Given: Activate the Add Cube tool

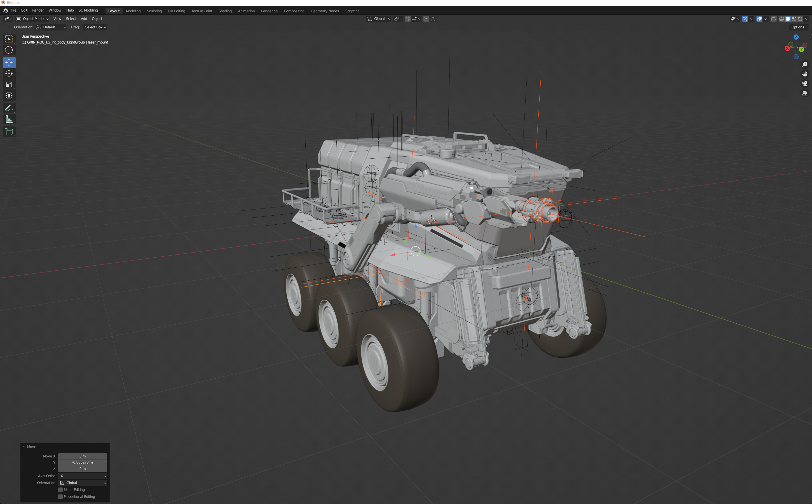Looking at the screenshot, I should [9, 131].
